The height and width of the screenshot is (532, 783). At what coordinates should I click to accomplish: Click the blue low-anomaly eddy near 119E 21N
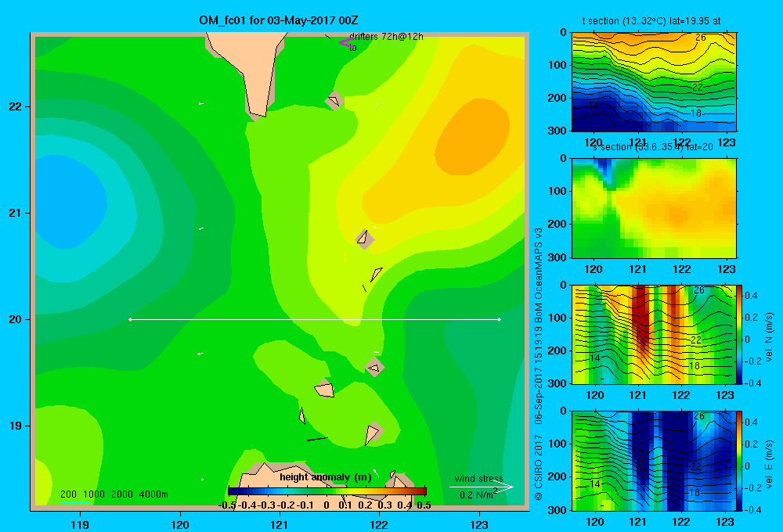coord(70,202)
